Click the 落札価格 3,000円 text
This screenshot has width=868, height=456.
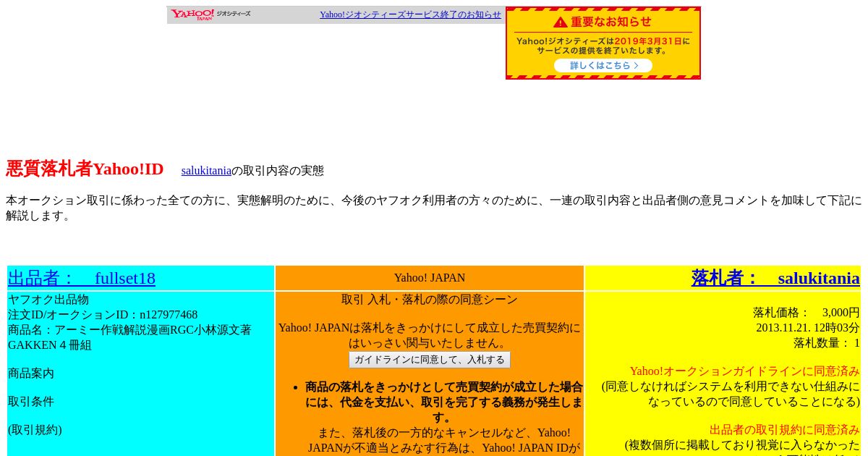pos(807,313)
